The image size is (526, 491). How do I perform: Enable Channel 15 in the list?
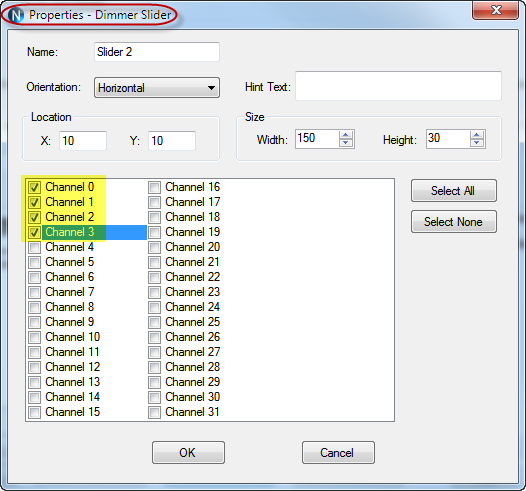click(x=34, y=412)
